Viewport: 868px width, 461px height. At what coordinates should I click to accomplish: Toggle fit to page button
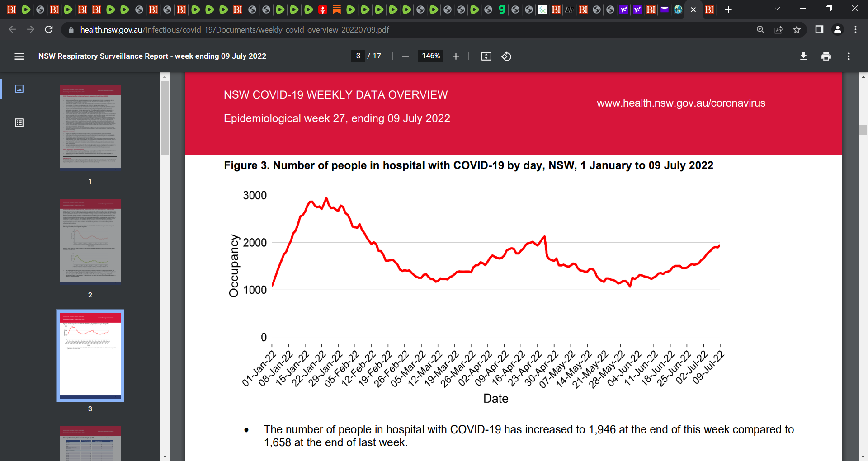coord(486,56)
